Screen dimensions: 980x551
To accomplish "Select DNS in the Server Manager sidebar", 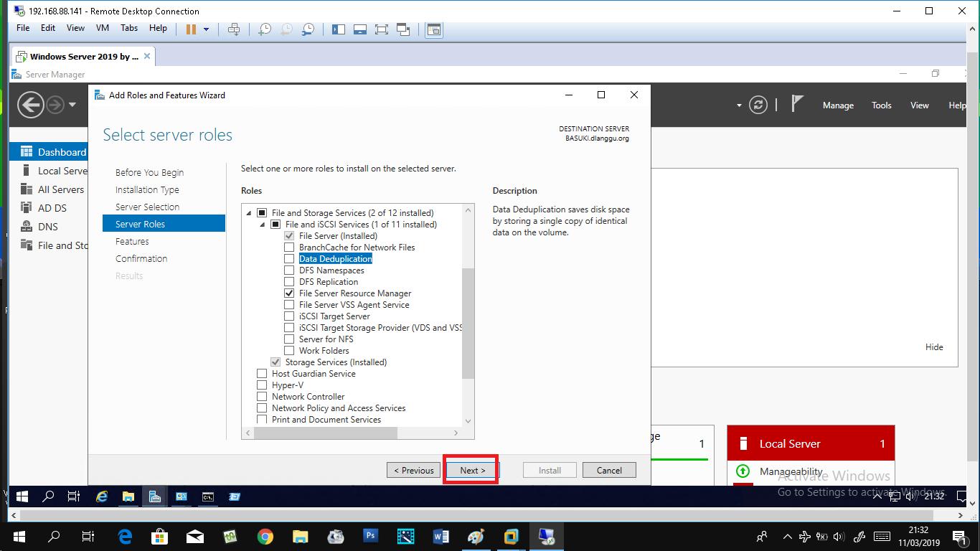I will 47,227.
